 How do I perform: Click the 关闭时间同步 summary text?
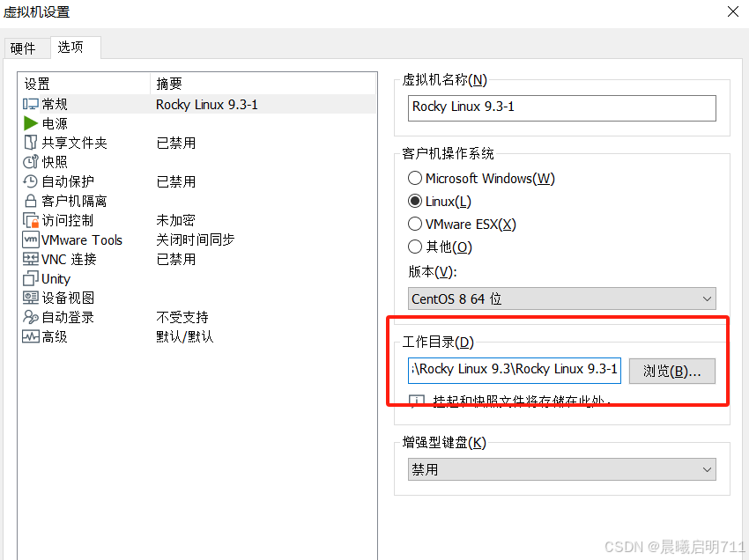pyautogui.click(x=196, y=239)
